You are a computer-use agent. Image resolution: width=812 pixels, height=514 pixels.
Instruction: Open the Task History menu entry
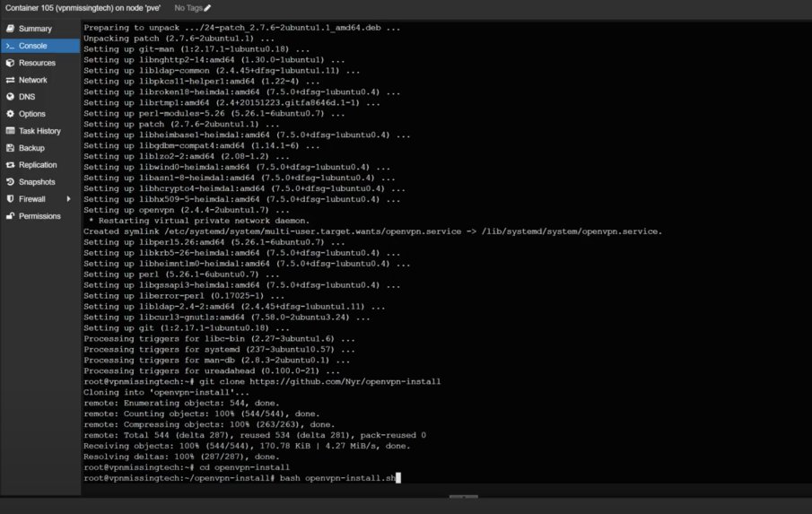click(x=39, y=131)
